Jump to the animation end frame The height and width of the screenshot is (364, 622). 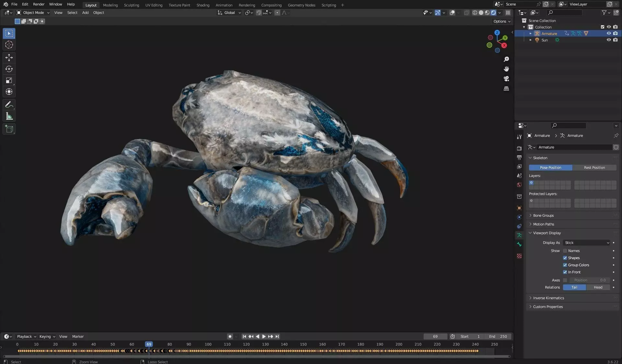click(277, 336)
